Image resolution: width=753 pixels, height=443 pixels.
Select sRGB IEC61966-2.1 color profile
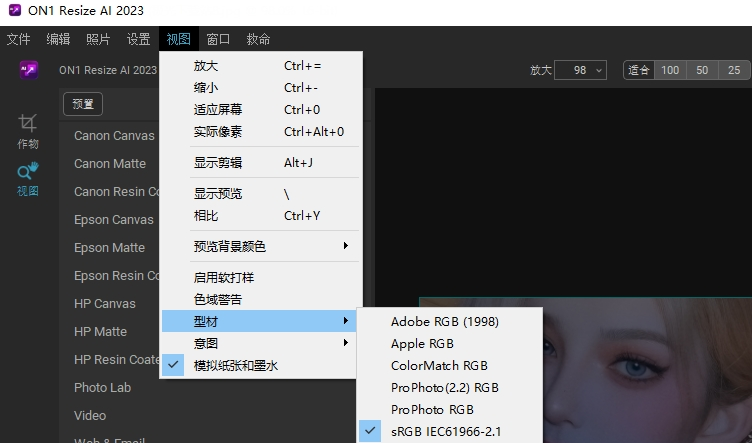pos(444,431)
